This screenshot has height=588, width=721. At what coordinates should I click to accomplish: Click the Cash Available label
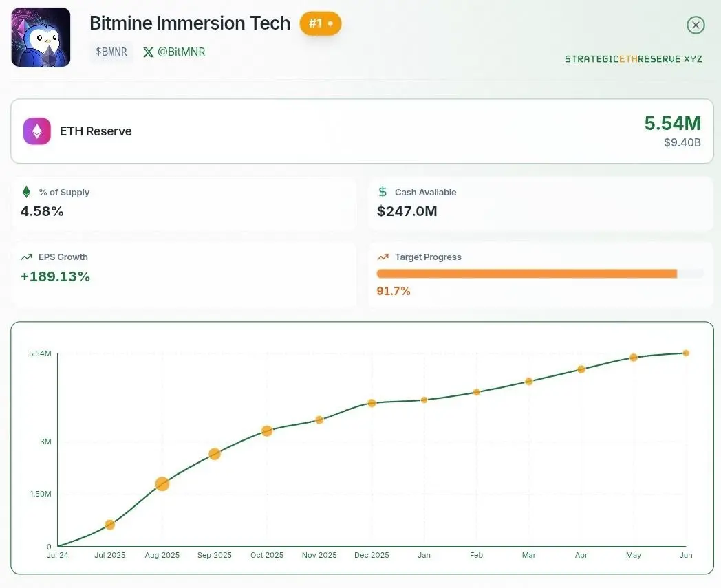(x=425, y=192)
